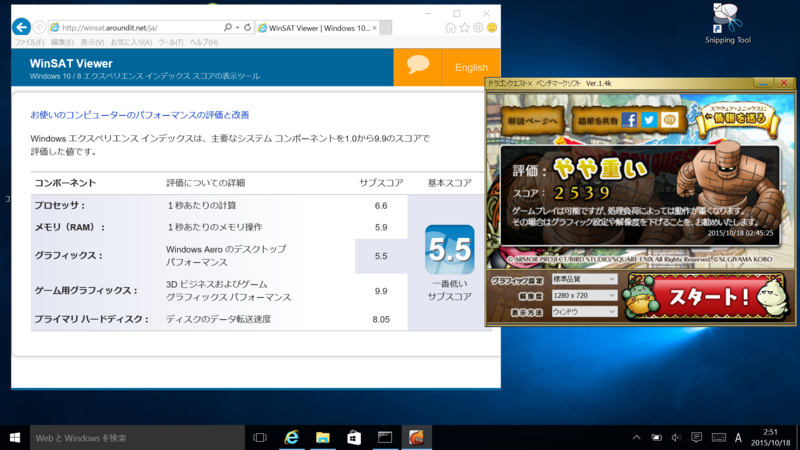Open the battery status tray icon
This screenshot has width=800, height=450.
click(656, 438)
